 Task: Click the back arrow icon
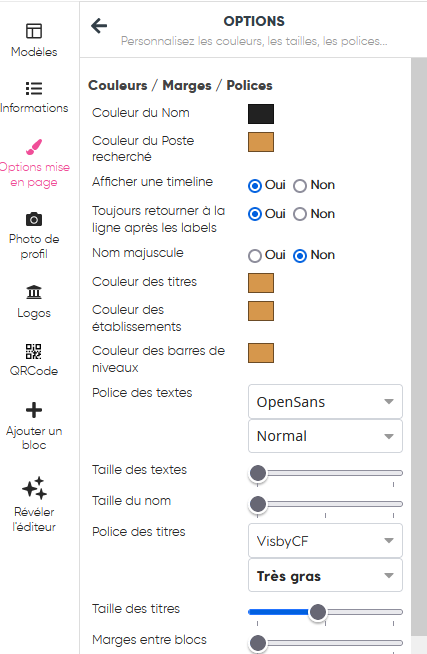(x=99, y=26)
